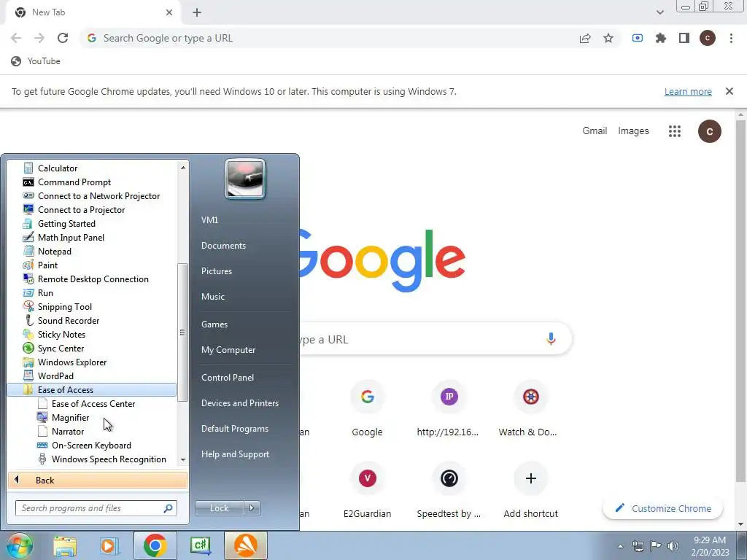Bookmark this tab with the star icon

pos(608,38)
